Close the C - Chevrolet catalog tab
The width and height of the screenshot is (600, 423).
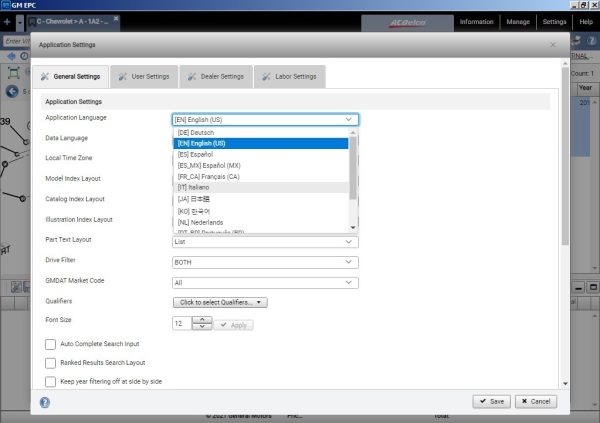[x=116, y=18]
